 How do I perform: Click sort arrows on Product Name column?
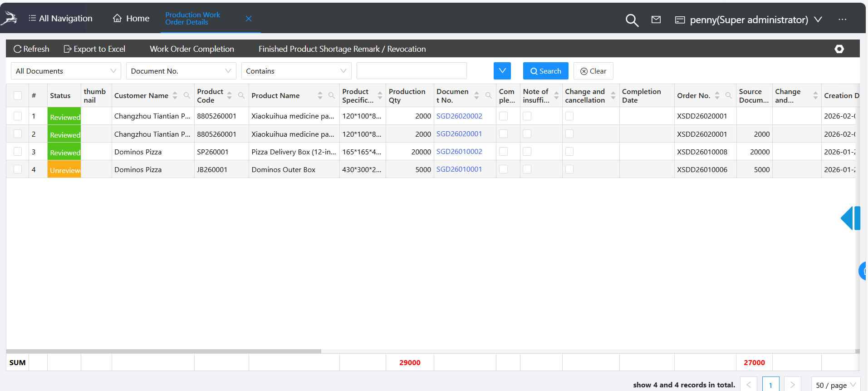click(x=320, y=95)
